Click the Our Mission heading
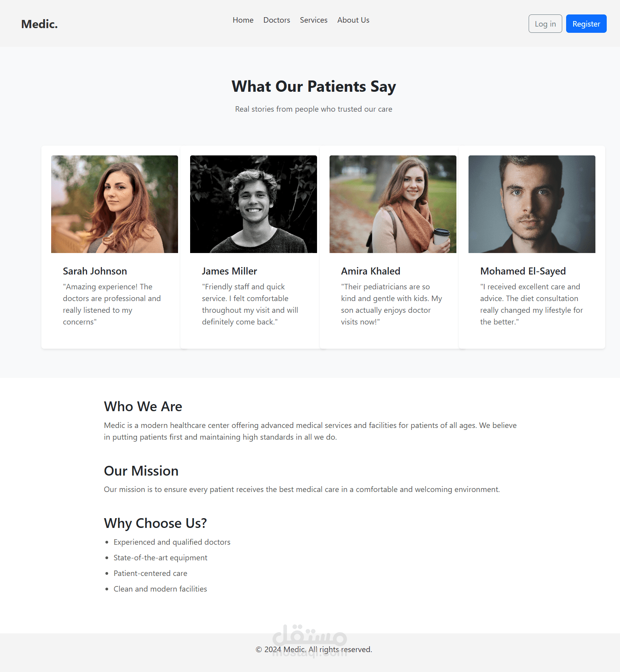This screenshot has width=620, height=672. click(x=141, y=471)
